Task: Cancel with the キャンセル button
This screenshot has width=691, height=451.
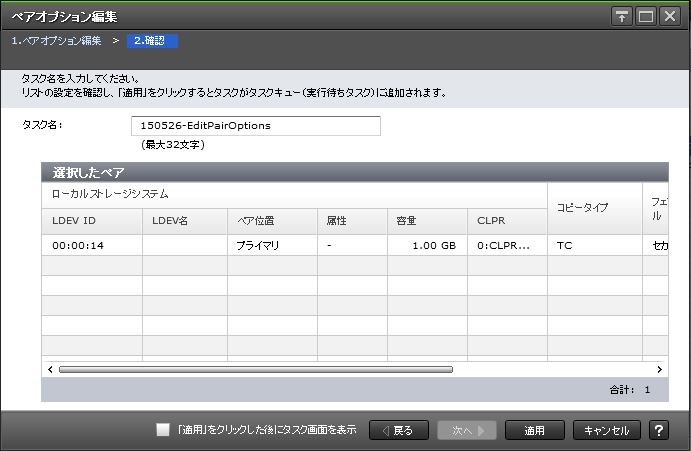Action: [606, 430]
